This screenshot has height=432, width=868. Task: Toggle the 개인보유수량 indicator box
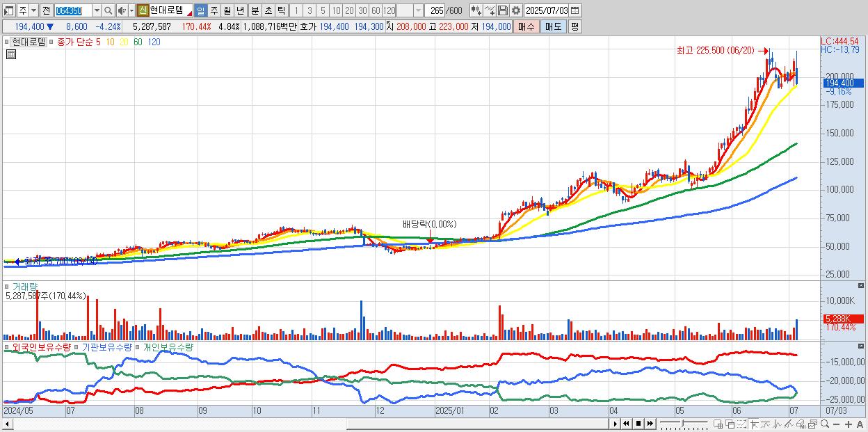point(137,346)
